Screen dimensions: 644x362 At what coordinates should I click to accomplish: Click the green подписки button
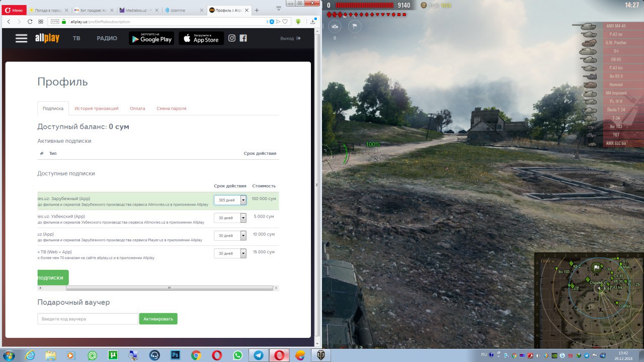tap(53, 278)
